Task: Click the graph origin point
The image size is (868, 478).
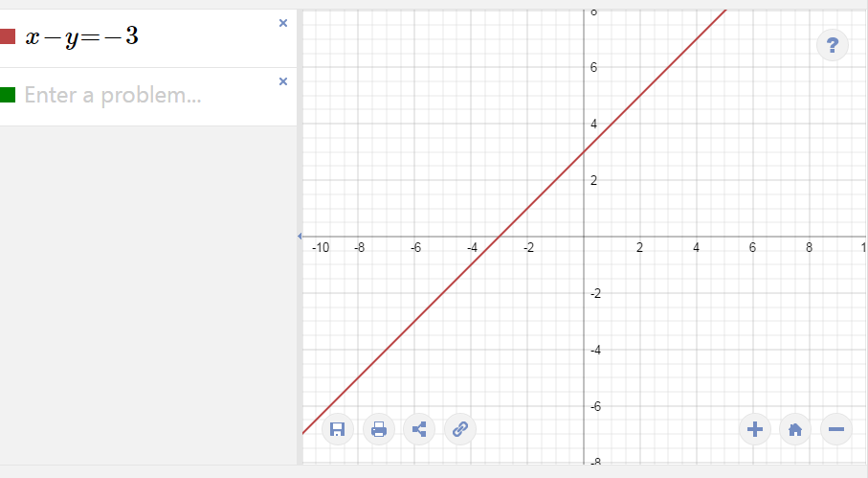Action: (x=584, y=237)
